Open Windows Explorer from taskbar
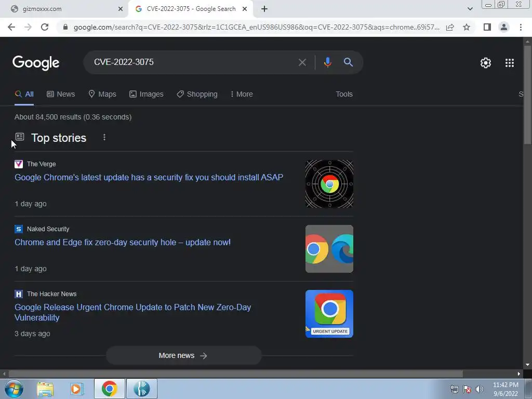532x399 pixels. coord(45,389)
